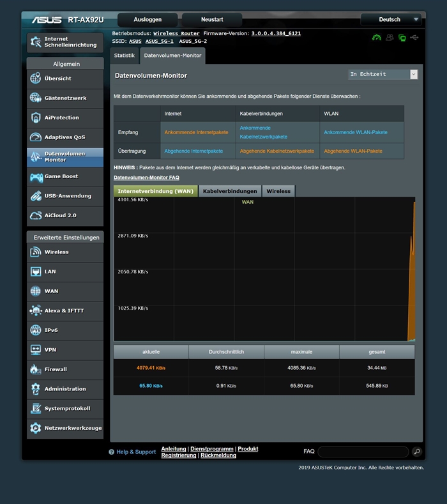The height and width of the screenshot is (504, 447).
Task: Open Game Boost controller icon
Action: pos(36,176)
